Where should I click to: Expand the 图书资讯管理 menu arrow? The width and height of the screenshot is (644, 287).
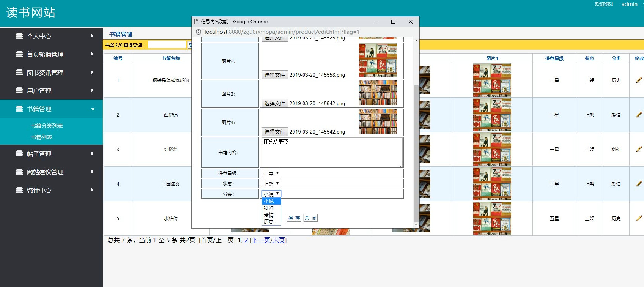(92, 72)
